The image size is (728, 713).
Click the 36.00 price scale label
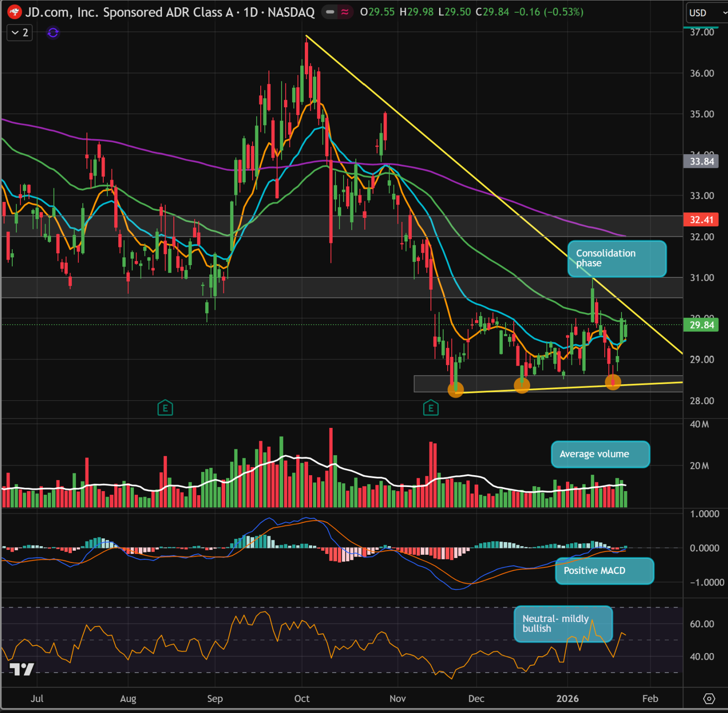[702, 73]
